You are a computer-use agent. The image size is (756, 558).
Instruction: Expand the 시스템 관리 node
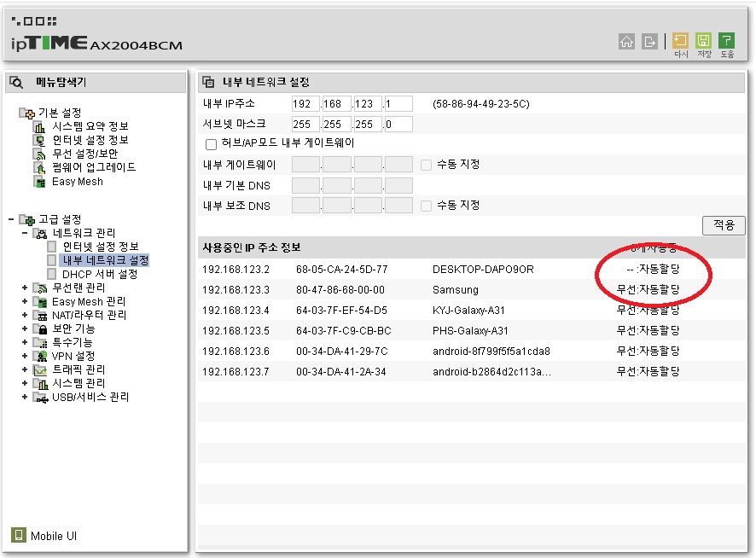pos(25,383)
